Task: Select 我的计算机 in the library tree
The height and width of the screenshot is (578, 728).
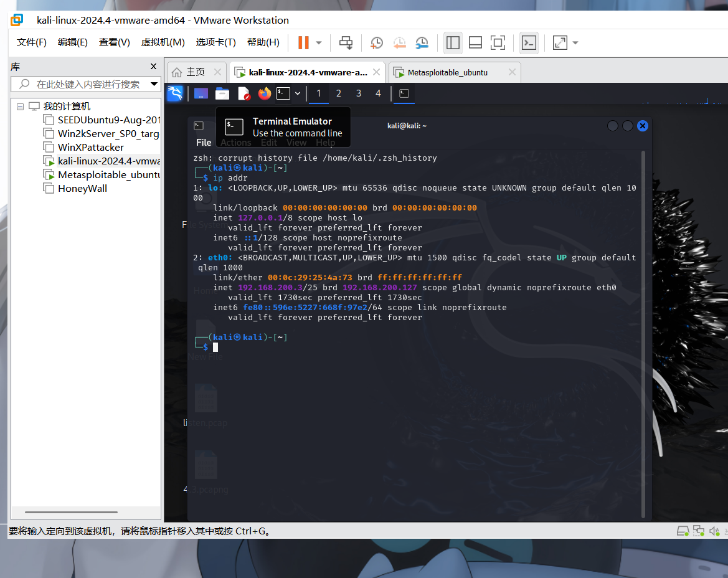Action: tap(67, 107)
